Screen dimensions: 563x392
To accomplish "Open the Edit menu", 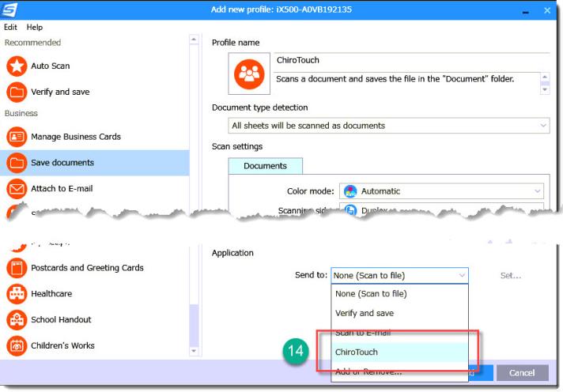I will (10, 27).
